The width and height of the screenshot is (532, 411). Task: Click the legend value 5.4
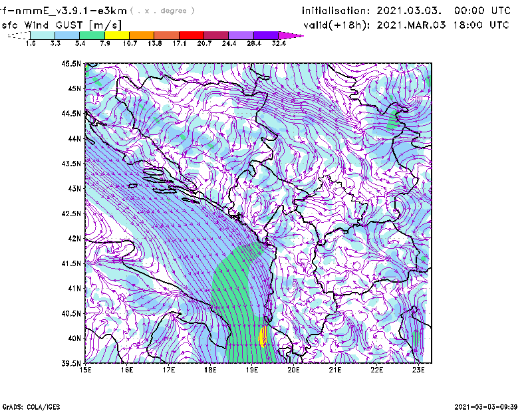pyautogui.click(x=80, y=43)
